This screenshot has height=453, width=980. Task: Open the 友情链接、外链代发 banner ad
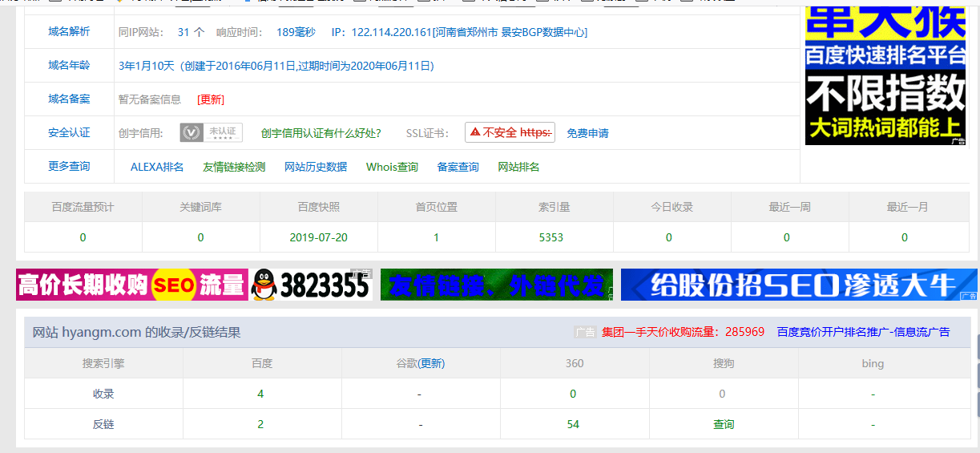coord(497,285)
